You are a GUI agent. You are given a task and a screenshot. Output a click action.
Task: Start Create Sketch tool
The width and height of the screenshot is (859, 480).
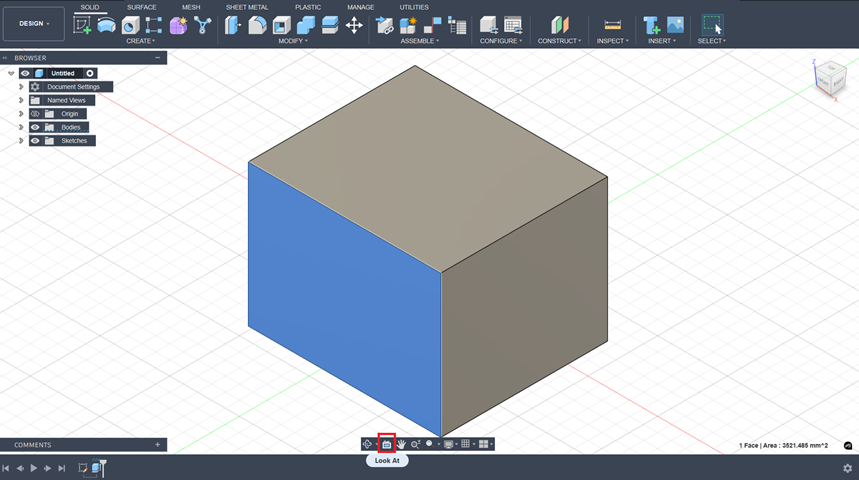pyautogui.click(x=82, y=25)
